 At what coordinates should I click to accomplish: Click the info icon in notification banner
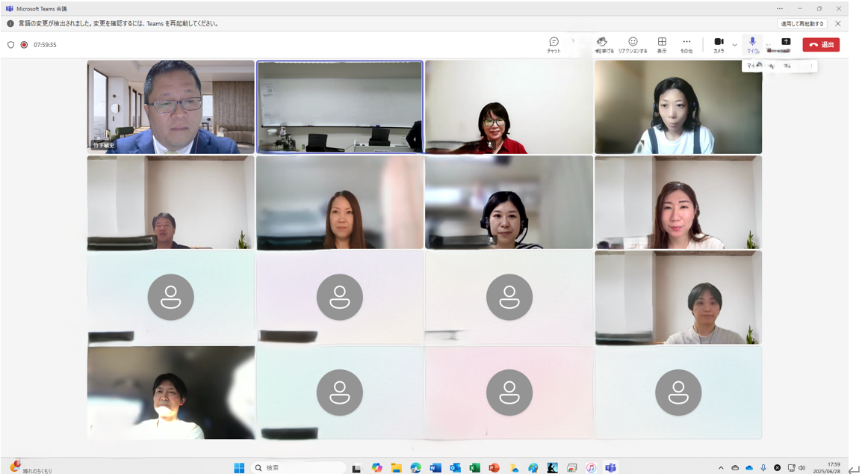(x=10, y=24)
